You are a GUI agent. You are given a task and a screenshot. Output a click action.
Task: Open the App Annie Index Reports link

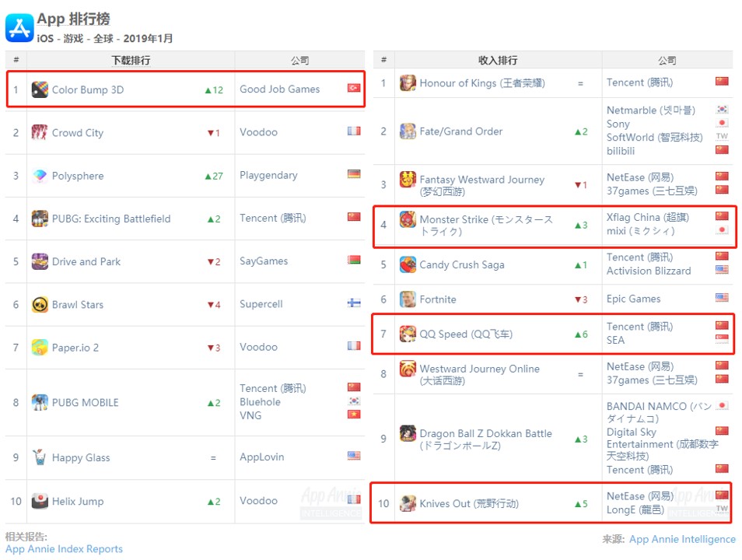coord(64,549)
